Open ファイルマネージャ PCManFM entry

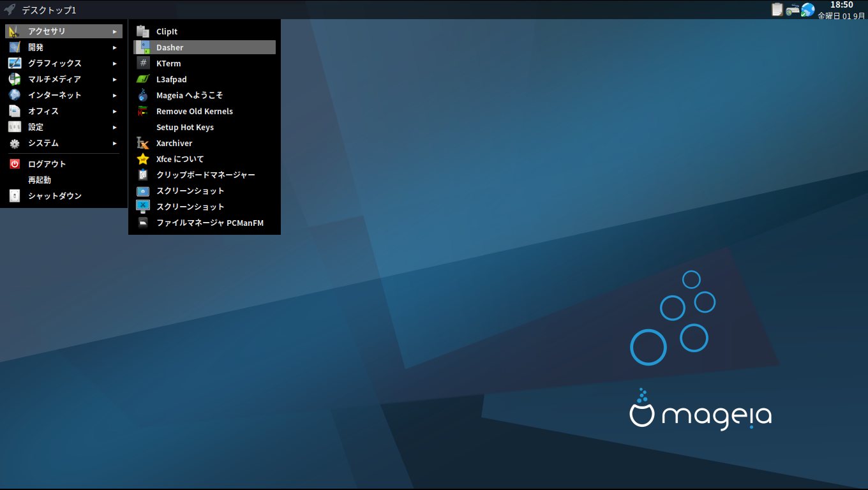pos(204,223)
